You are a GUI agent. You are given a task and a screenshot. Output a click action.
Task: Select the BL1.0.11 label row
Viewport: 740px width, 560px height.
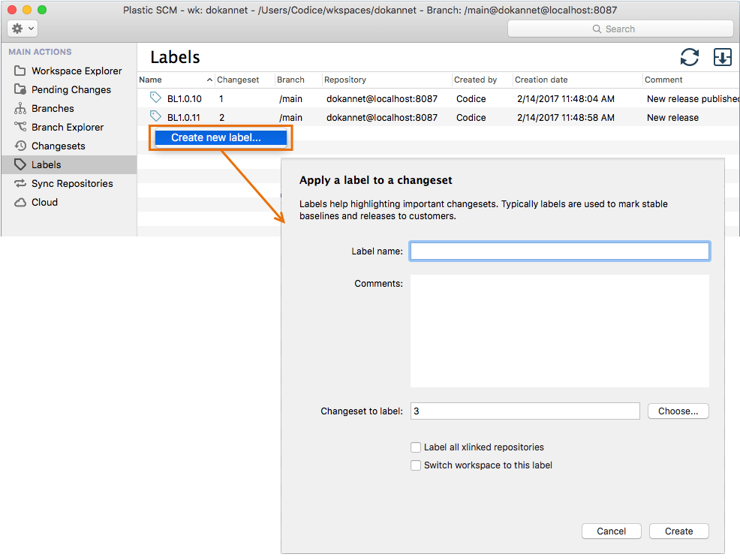pos(438,118)
